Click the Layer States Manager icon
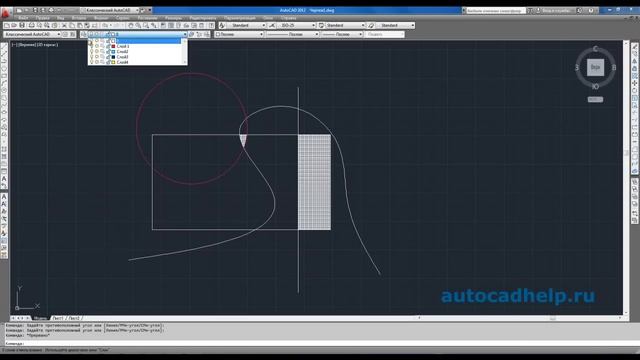The image size is (640, 360). click(x=207, y=34)
